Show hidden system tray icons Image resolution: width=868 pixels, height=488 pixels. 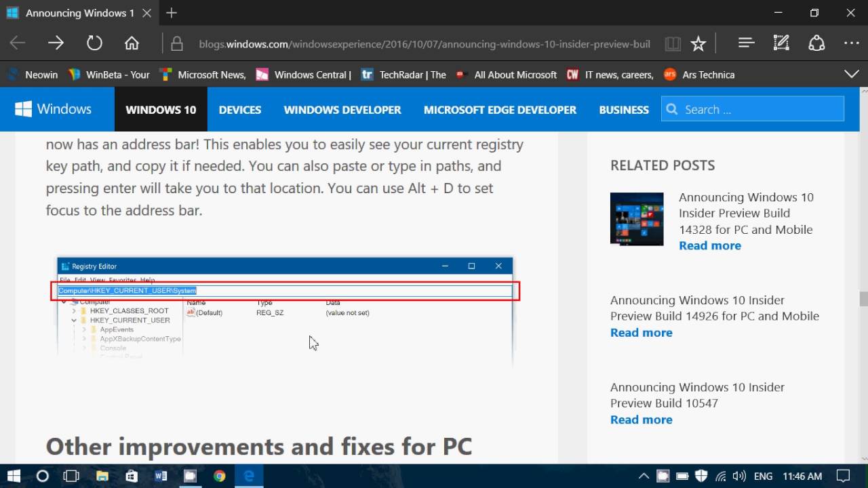(x=644, y=476)
